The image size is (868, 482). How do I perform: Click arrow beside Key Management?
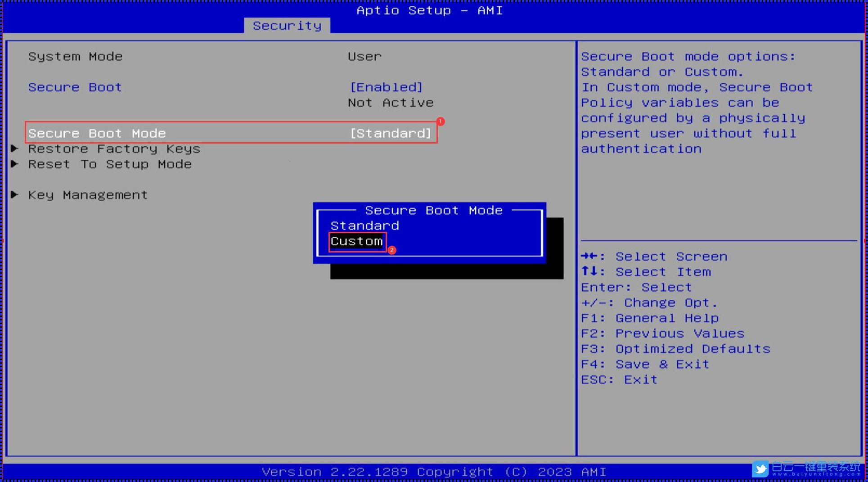pyautogui.click(x=14, y=194)
